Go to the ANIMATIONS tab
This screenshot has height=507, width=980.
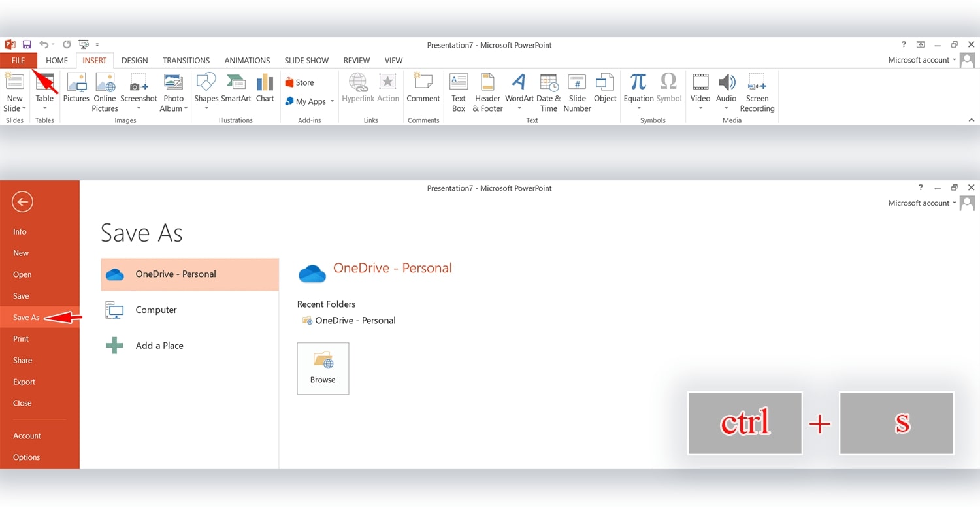247,60
